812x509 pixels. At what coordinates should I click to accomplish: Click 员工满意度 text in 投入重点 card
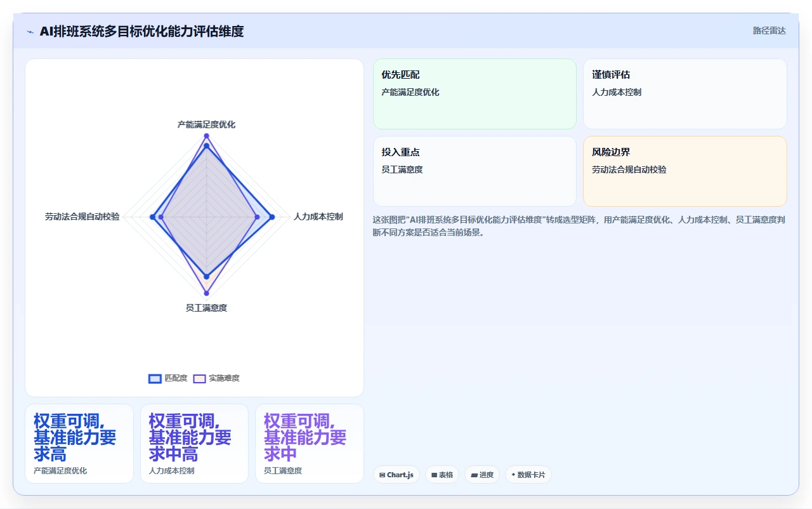(402, 169)
